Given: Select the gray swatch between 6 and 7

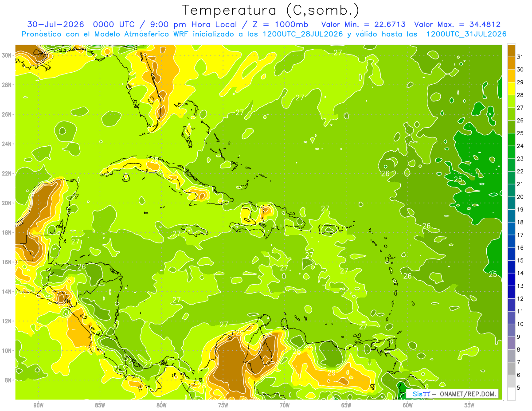Looking at the screenshot, I should click(511, 368).
